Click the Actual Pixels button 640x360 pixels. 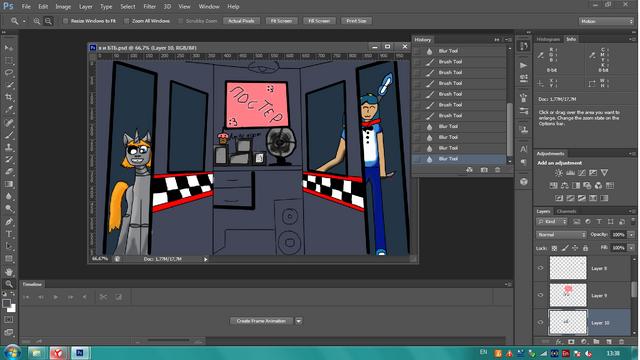coord(241,21)
